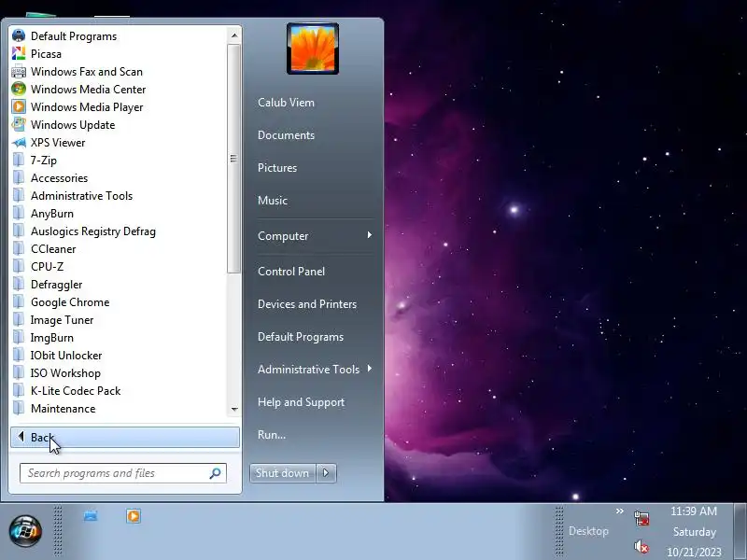The height and width of the screenshot is (560, 747).
Task: Open Administrative Tools in right pane
Action: pos(308,369)
